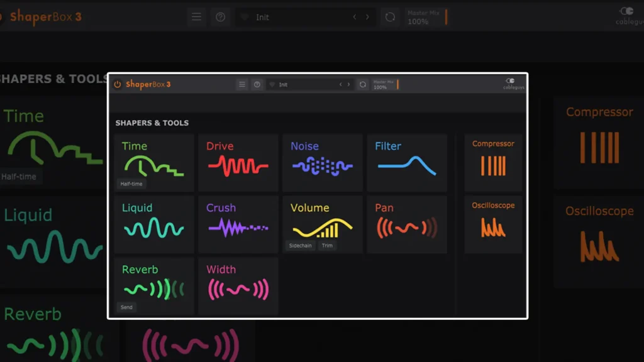Open the hamburger menu in front window
Screen dimensions: 644x362
[x=242, y=84]
